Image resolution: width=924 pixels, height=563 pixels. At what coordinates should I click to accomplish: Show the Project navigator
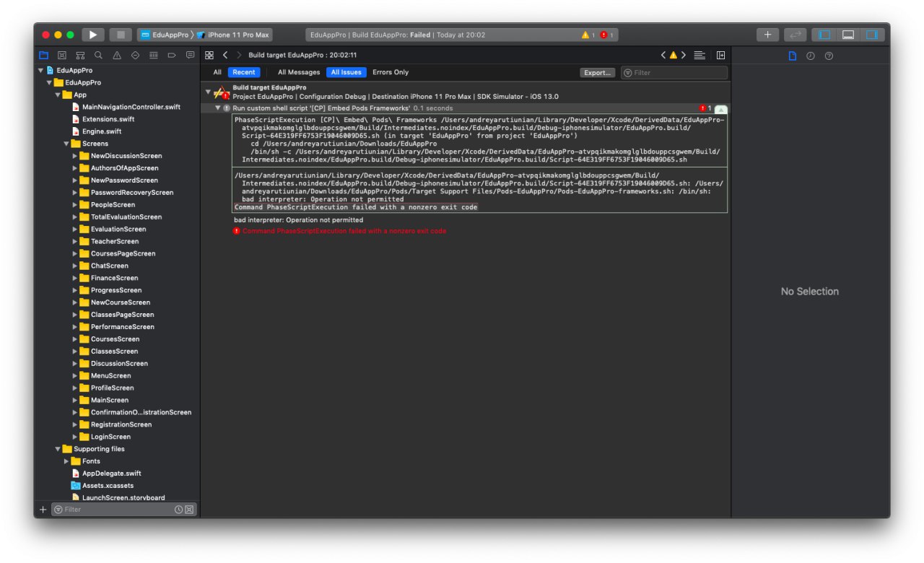[x=43, y=55]
